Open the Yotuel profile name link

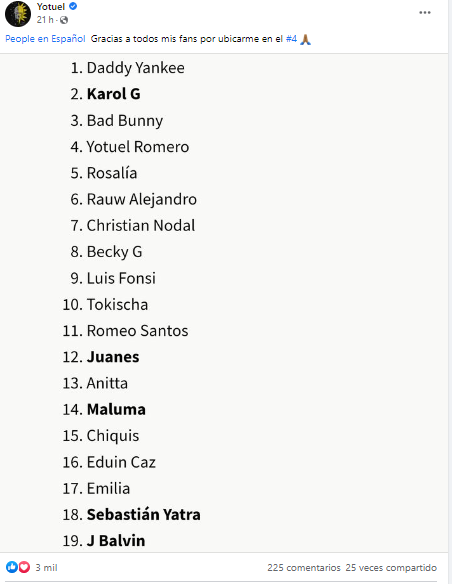coord(51,6)
